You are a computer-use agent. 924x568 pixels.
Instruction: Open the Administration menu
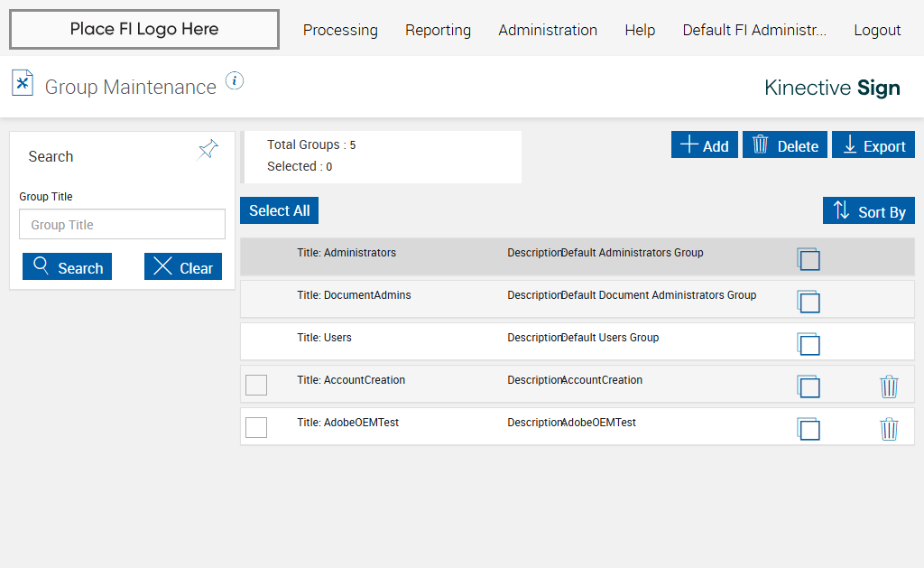(x=548, y=30)
